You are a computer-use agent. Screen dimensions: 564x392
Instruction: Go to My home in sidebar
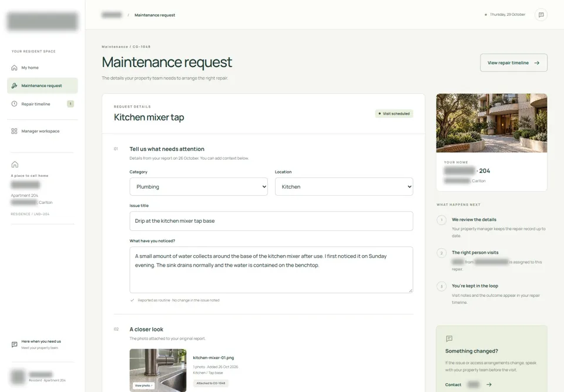click(x=42, y=68)
